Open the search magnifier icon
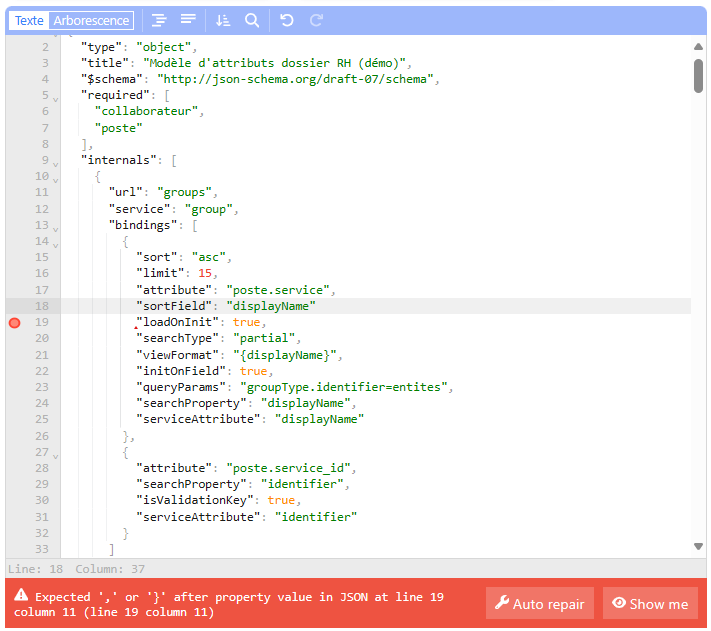 [x=252, y=20]
